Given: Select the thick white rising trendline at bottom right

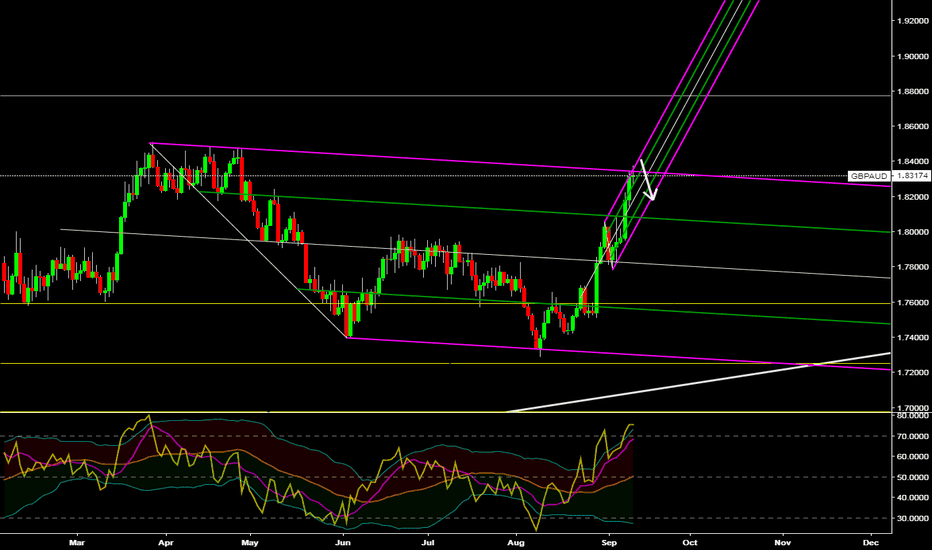Looking at the screenshot, I should click(x=698, y=383).
